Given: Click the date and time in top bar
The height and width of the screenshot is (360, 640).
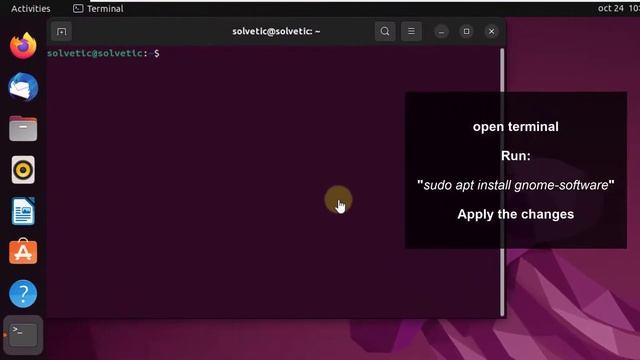Looking at the screenshot, I should point(618,8).
